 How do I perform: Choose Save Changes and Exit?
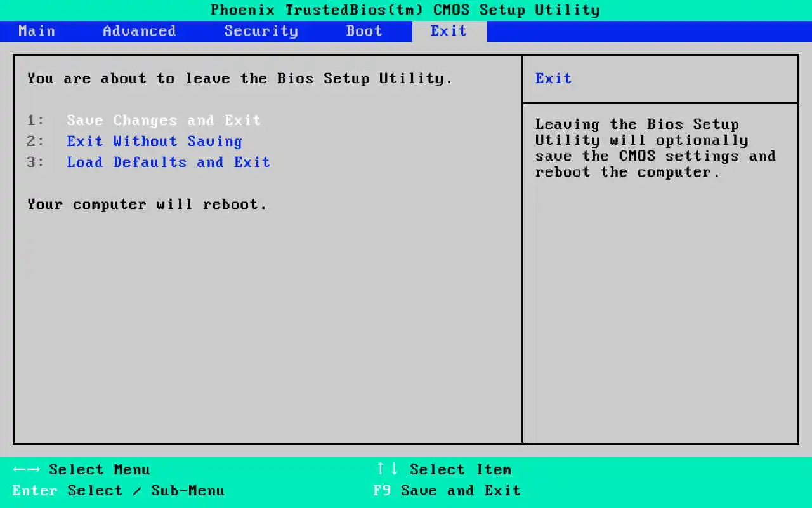click(x=164, y=120)
